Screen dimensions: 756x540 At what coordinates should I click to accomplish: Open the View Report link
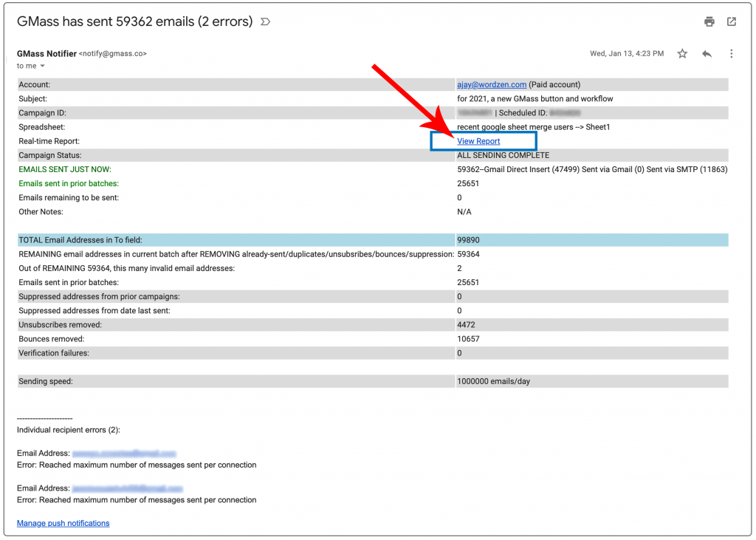coord(478,141)
